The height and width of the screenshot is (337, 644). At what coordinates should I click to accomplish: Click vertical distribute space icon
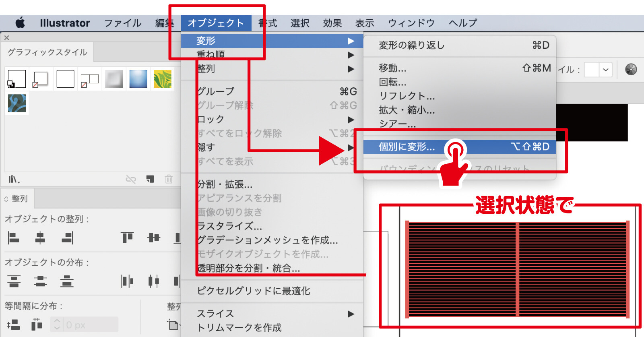pyautogui.click(x=14, y=325)
